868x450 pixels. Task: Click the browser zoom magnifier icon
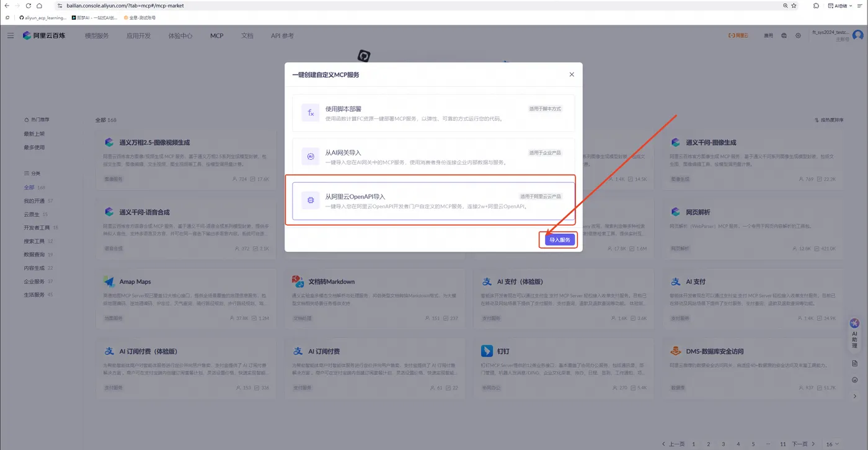point(786,6)
